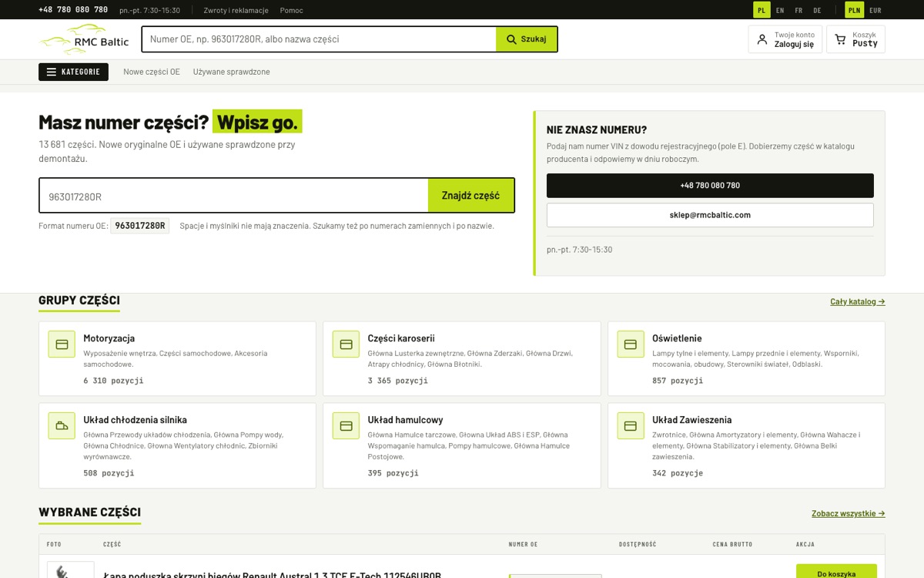Switch language to EN

coord(780,10)
